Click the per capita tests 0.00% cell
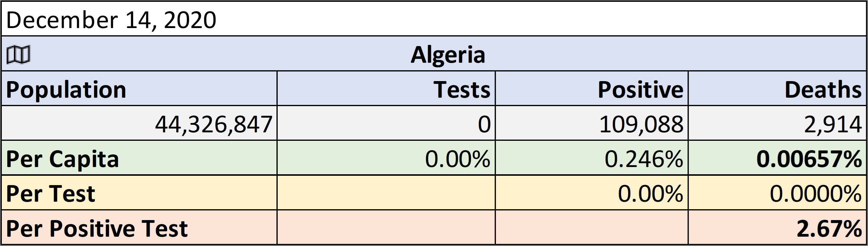The image size is (868, 246). pos(386,158)
